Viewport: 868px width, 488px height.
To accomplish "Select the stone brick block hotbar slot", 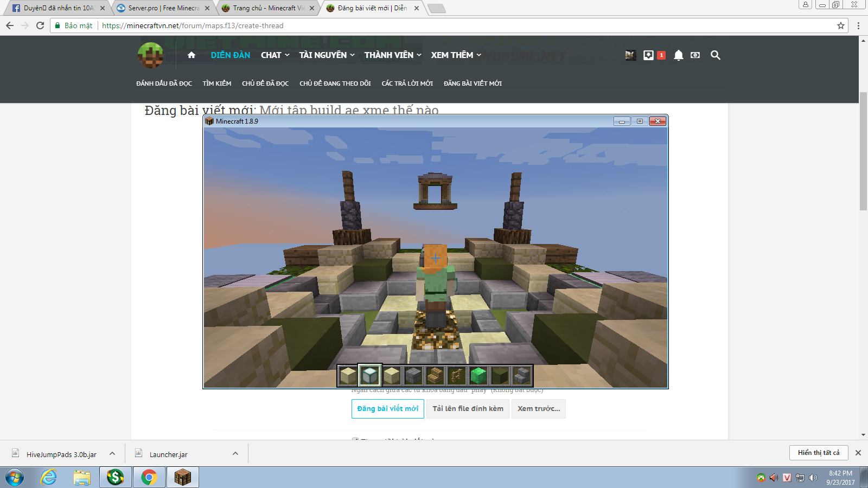I will [413, 375].
